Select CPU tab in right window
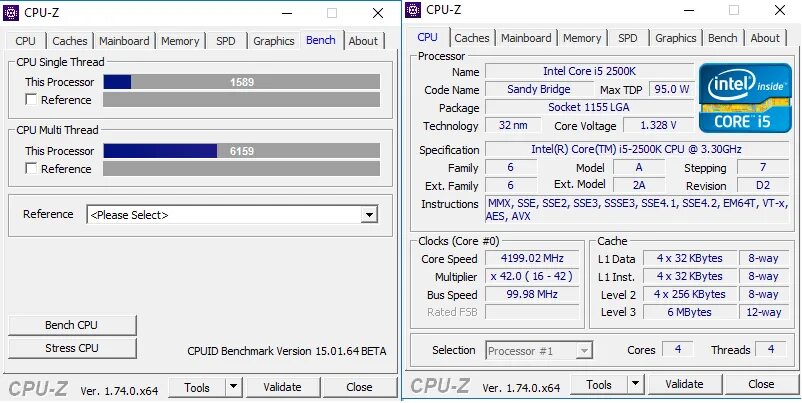This screenshot has height=403, width=802. click(x=428, y=37)
